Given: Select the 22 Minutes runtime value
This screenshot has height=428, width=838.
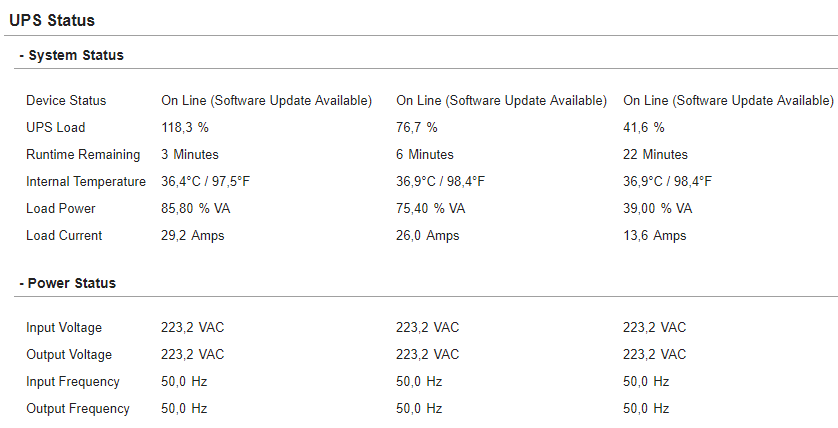Looking at the screenshot, I should point(655,154).
